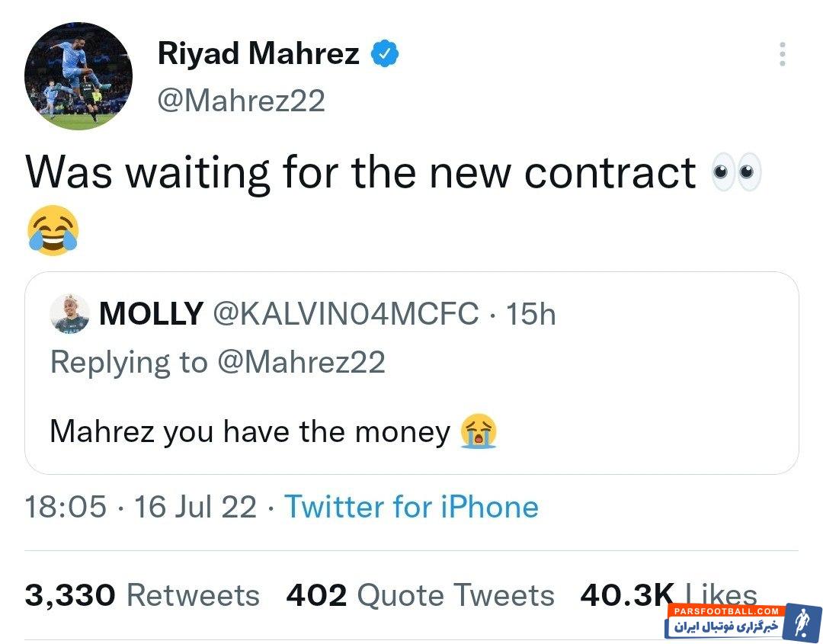Open quoted tweet text "Mahrez you have the money"
This screenshot has width=823, height=644.
tap(250, 432)
